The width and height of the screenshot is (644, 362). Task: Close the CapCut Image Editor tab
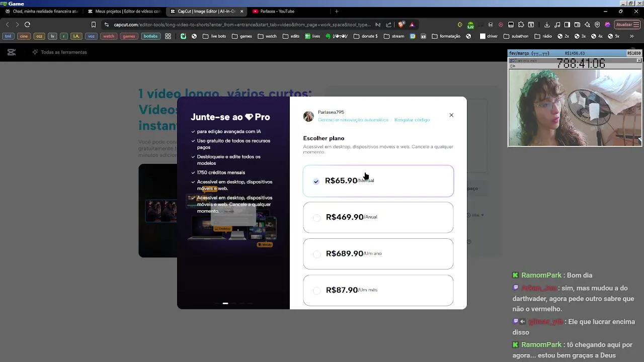242,11
